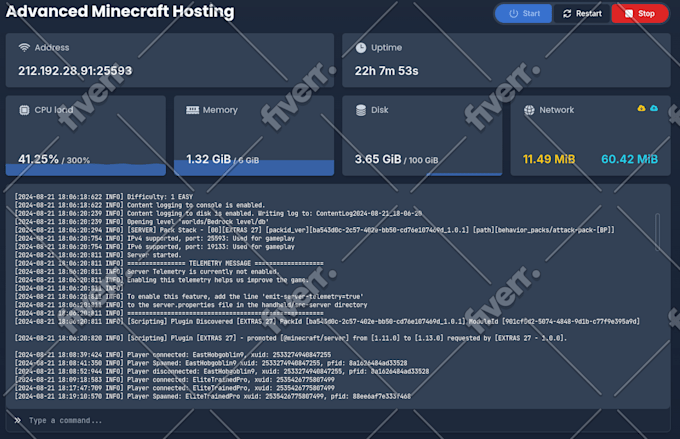The height and width of the screenshot is (439, 680).
Task: Click the blue download cloud icon
Action: [x=654, y=108]
